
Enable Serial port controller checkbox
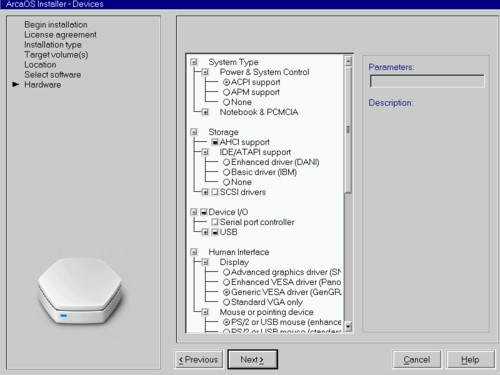pos(215,222)
